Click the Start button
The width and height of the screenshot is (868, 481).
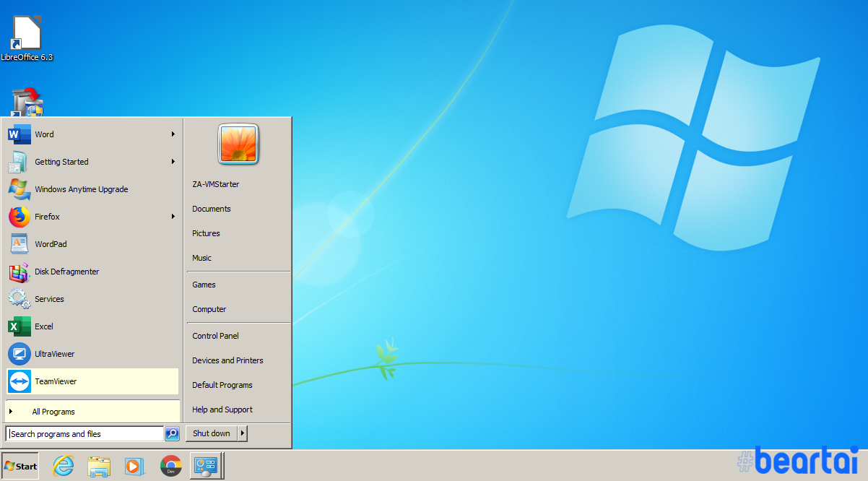point(20,466)
